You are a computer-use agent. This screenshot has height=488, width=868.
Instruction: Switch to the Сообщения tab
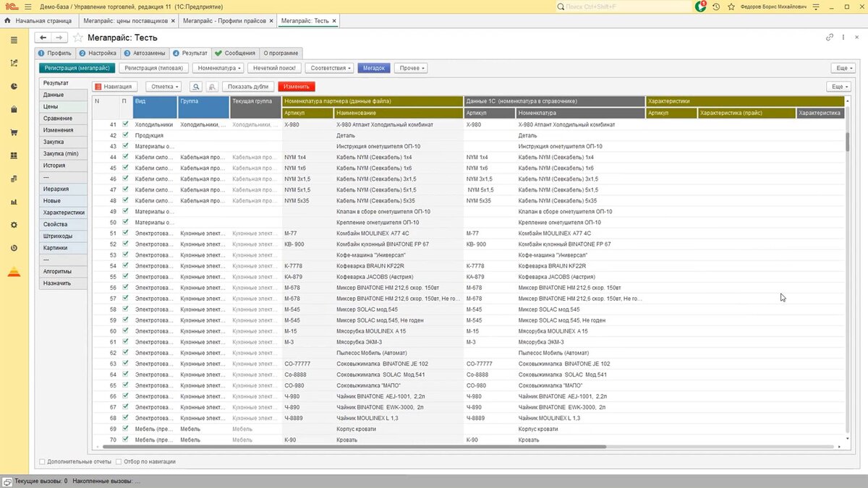(x=235, y=53)
